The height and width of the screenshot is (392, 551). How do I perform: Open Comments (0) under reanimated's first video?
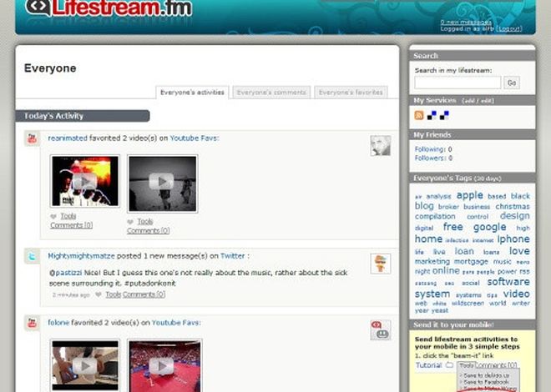71,225
